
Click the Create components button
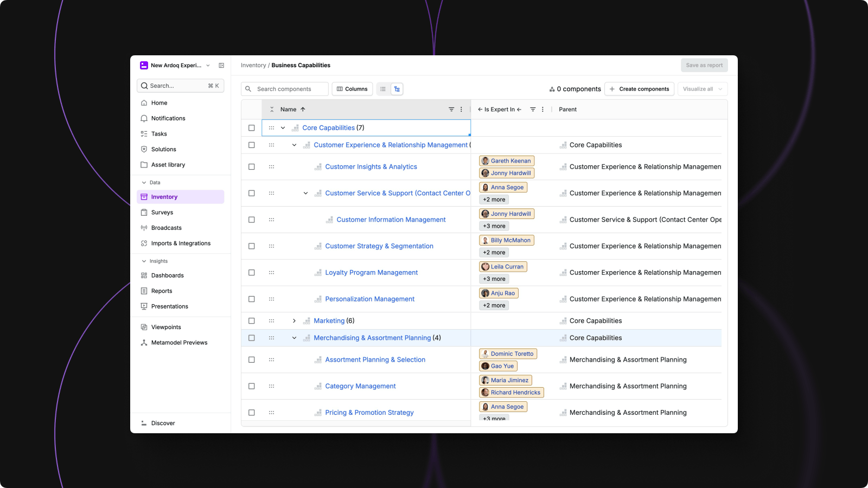click(639, 89)
